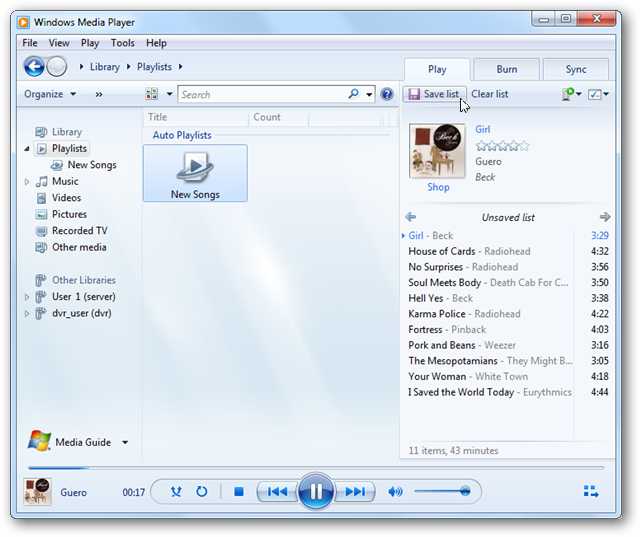Pause the current song

point(316,491)
